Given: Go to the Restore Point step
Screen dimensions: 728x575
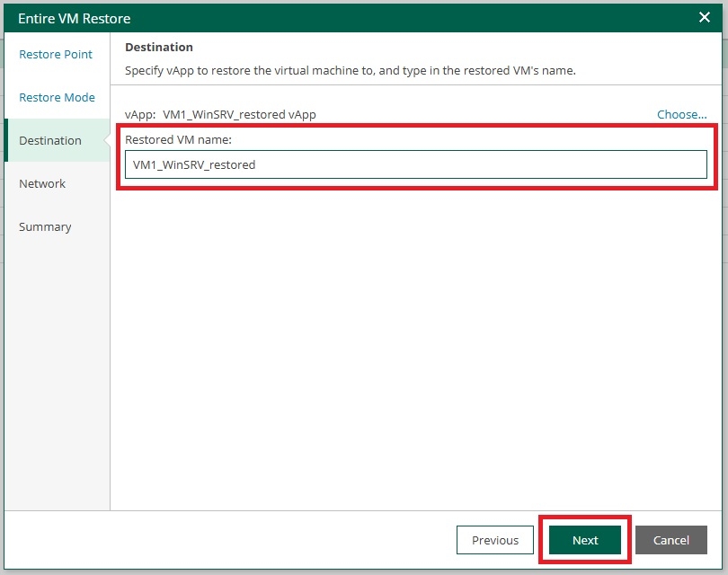Looking at the screenshot, I should 56,54.
